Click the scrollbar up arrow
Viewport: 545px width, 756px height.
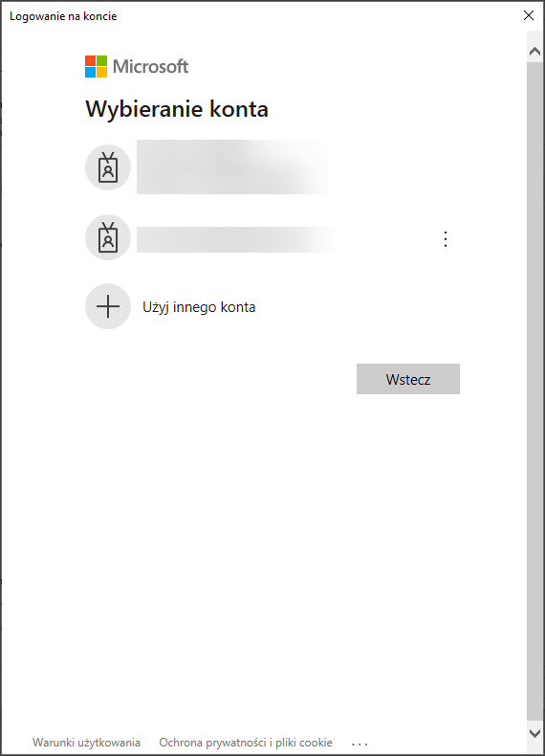coord(534,51)
